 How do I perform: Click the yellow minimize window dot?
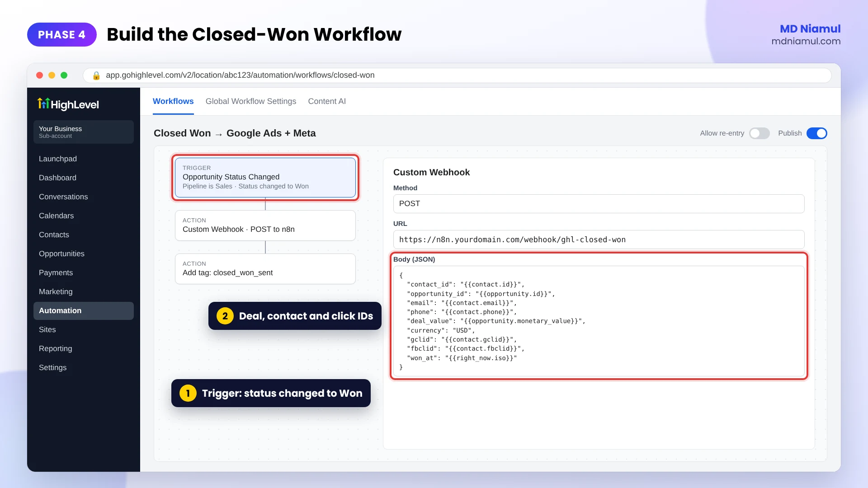point(52,75)
